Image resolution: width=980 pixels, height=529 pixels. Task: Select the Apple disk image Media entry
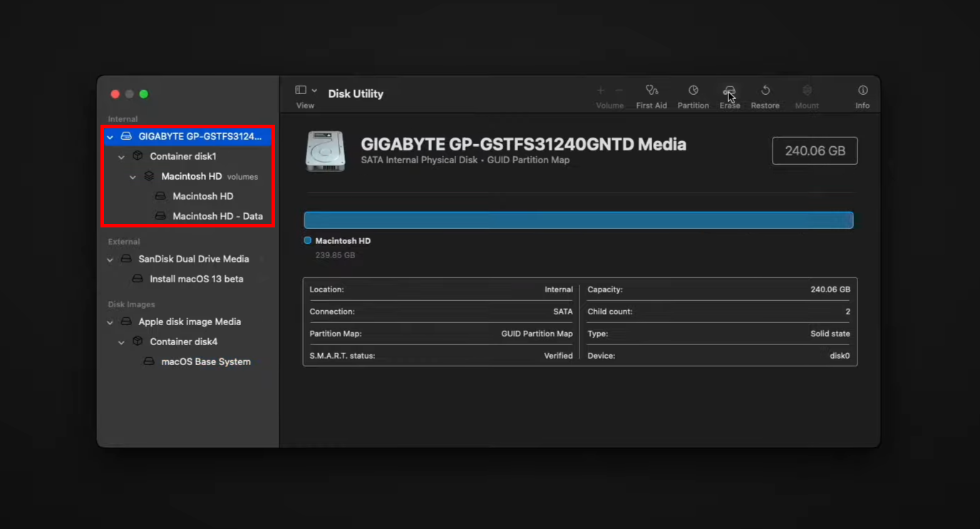190,322
